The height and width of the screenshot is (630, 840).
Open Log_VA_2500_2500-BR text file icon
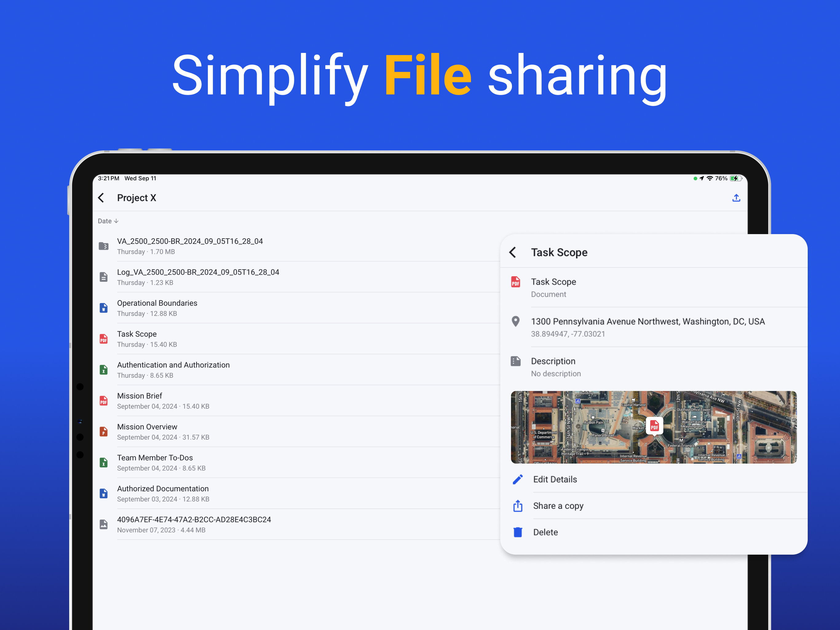click(104, 277)
